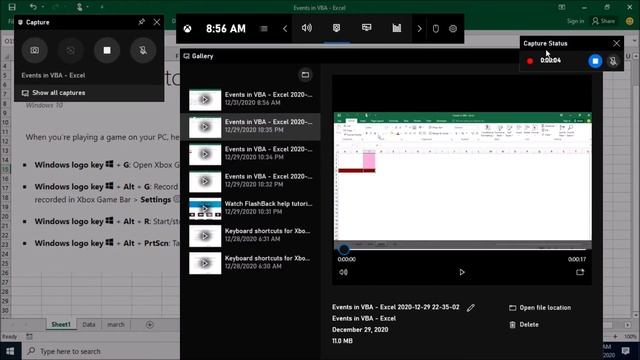The height and width of the screenshot is (360, 640).
Task: Expand video to full view icon
Action: coord(580,272)
